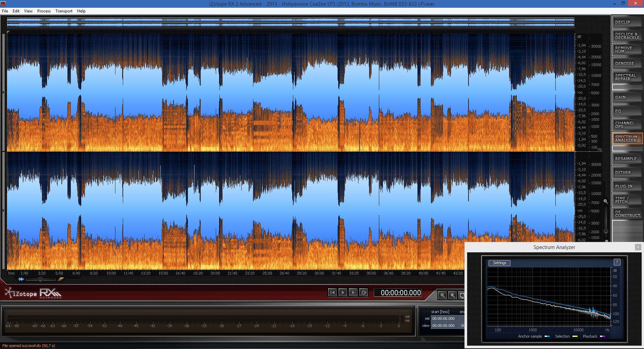Click the view start time field
This screenshot has width=644, height=349.
click(x=445, y=326)
